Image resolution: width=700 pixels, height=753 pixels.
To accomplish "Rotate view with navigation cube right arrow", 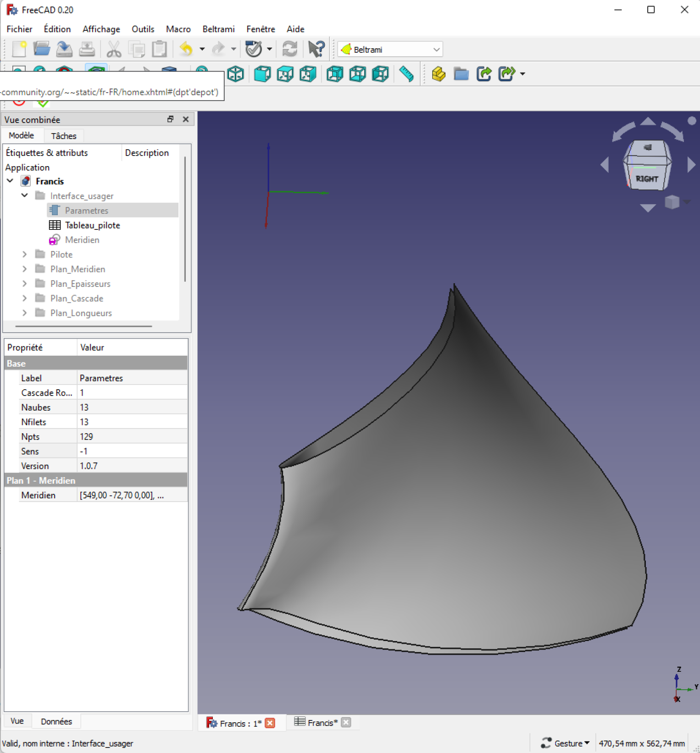I will point(691,165).
